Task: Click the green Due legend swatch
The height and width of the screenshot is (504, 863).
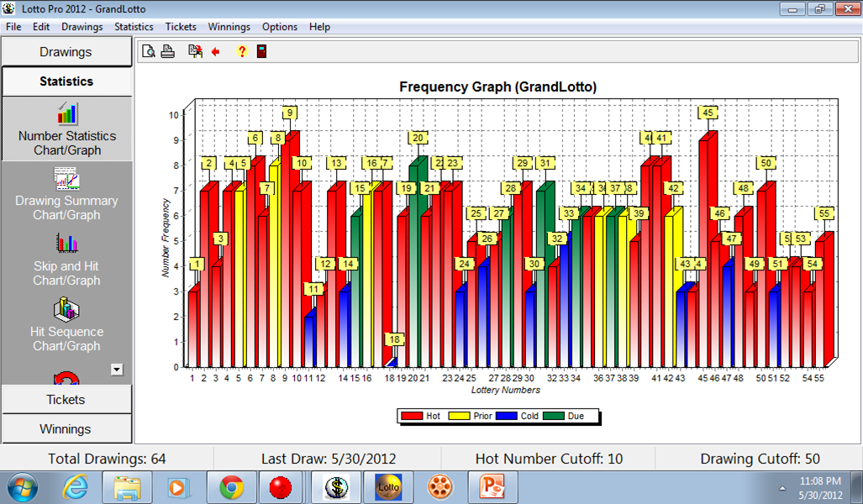Action: (554, 416)
